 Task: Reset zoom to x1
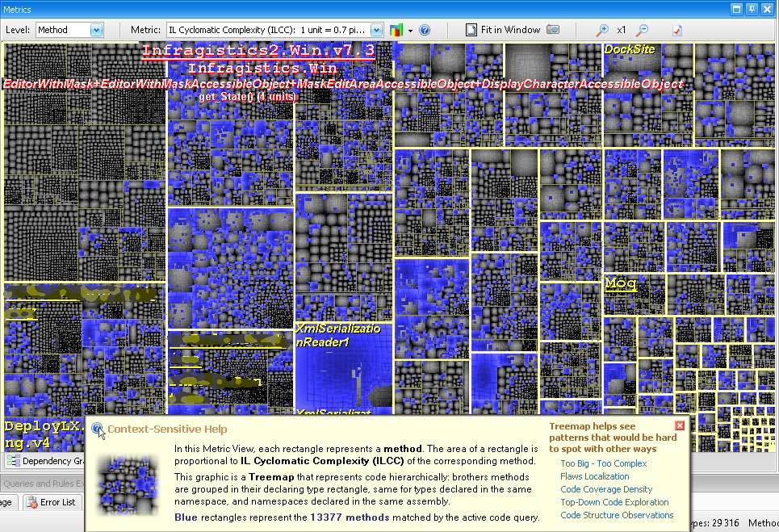621,31
